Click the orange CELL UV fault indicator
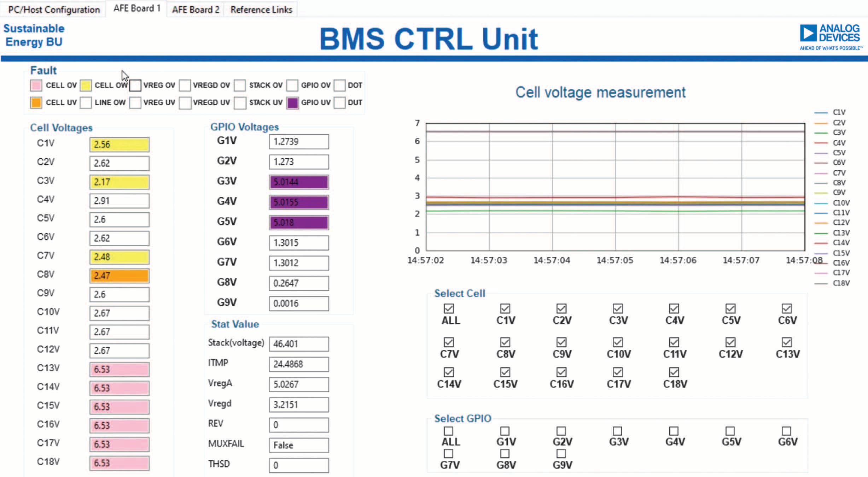This screenshot has width=868, height=477. (36, 102)
